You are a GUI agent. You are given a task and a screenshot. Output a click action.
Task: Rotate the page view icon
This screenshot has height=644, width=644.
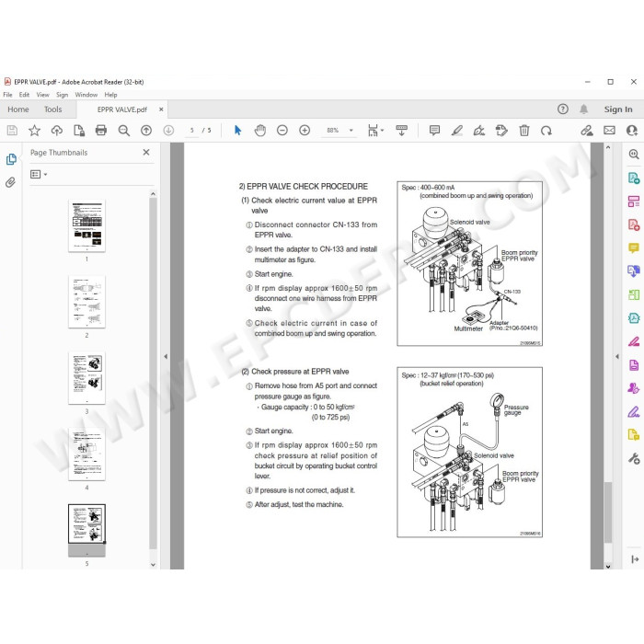pyautogui.click(x=546, y=131)
